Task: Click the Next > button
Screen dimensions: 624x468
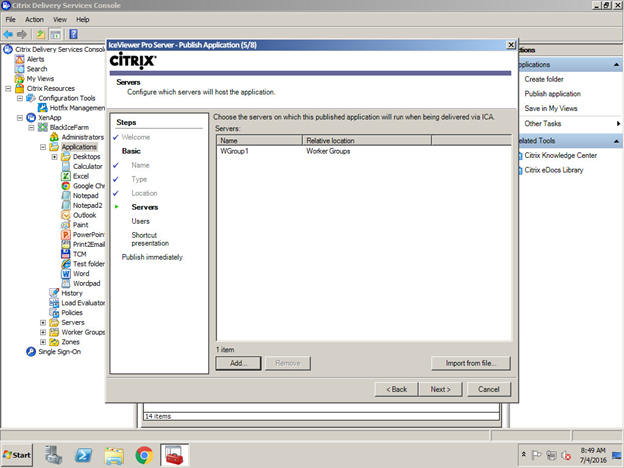Action: pyautogui.click(x=441, y=389)
